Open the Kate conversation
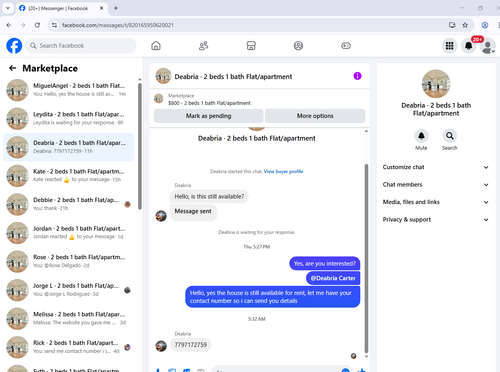The width and height of the screenshot is (500, 372). [68, 176]
